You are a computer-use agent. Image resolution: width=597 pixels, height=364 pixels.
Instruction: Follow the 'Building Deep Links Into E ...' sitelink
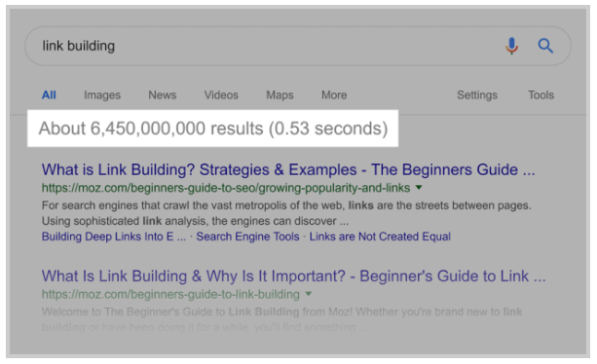coord(114,237)
